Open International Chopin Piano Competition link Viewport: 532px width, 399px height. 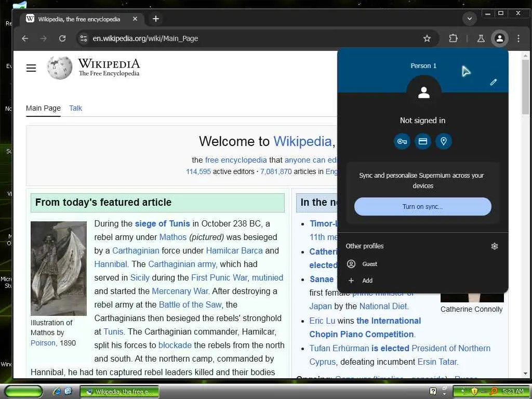point(365,327)
